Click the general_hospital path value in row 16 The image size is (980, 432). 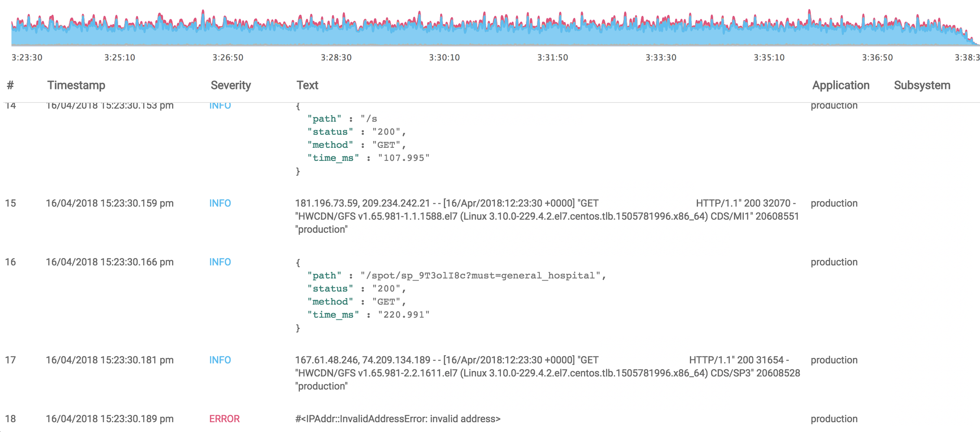[482, 276]
